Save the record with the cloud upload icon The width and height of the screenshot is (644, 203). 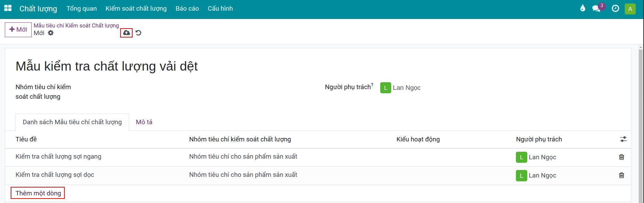[126, 33]
